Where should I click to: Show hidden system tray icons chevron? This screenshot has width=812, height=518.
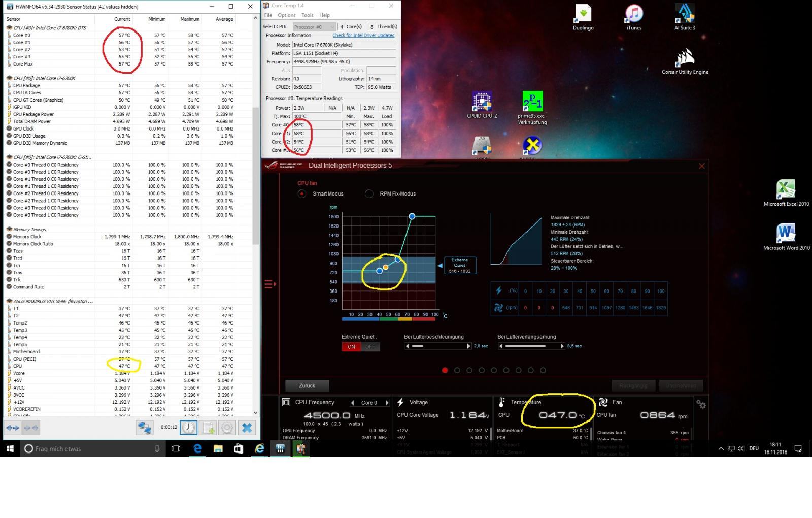point(721,448)
